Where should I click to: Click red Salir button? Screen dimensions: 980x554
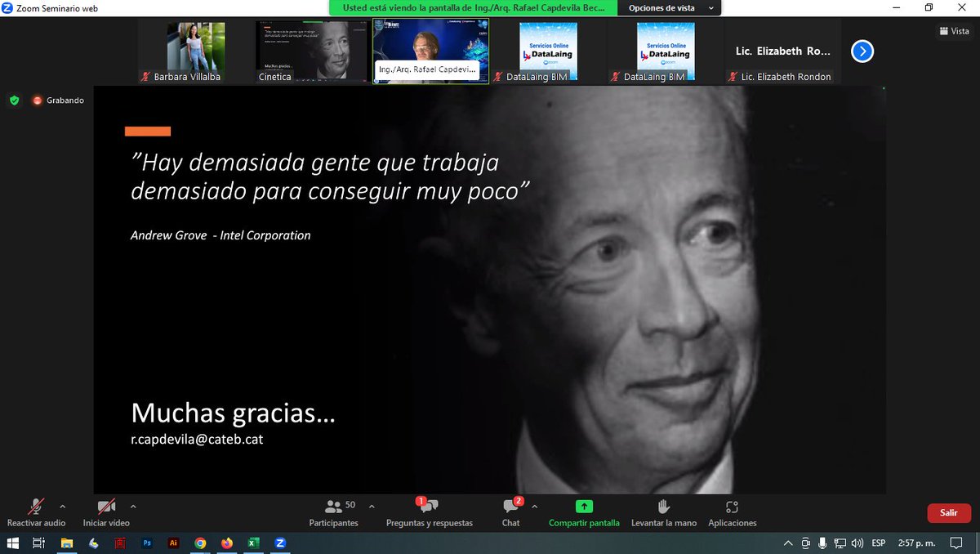click(949, 512)
